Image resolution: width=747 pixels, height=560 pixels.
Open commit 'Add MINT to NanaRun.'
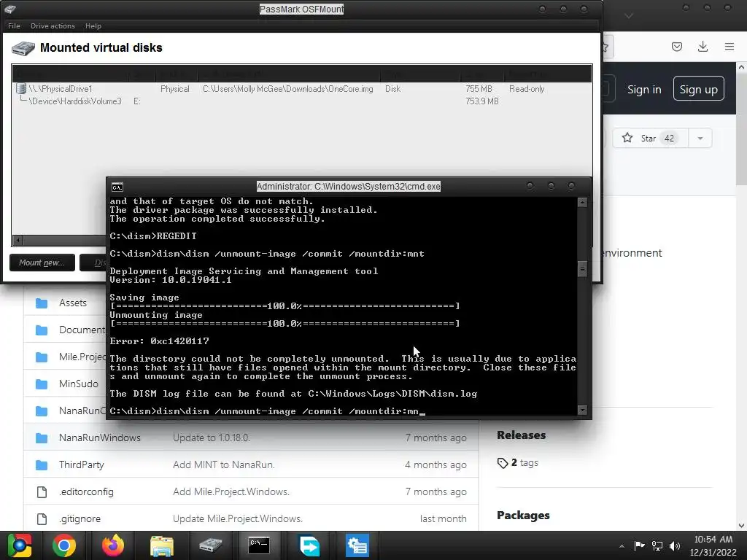[x=224, y=464]
